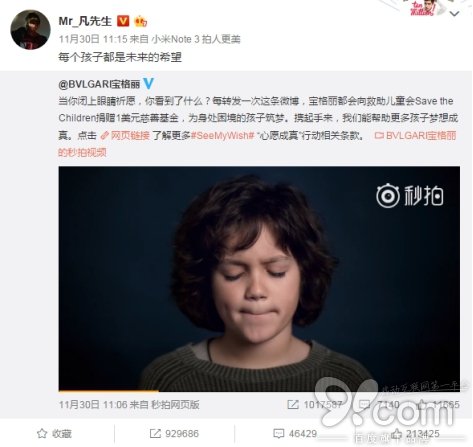Click the orange V verification badge
473x447 pixels.
[x=123, y=21]
